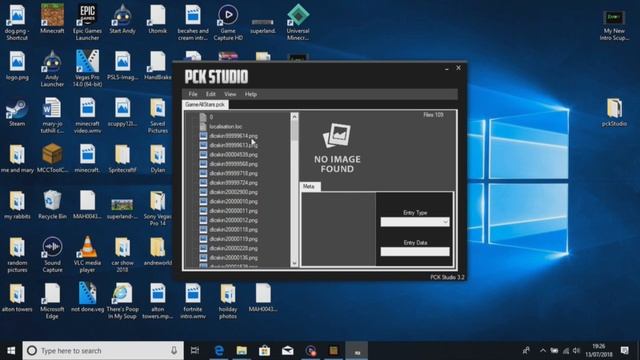Select the Recycle Bin icon
Viewport: 640px width, 360px height.
[52, 205]
